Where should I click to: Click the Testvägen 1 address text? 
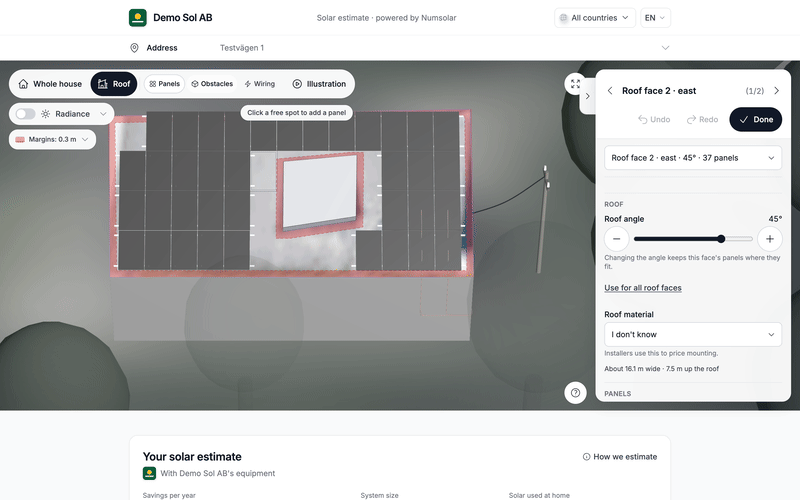click(242, 48)
